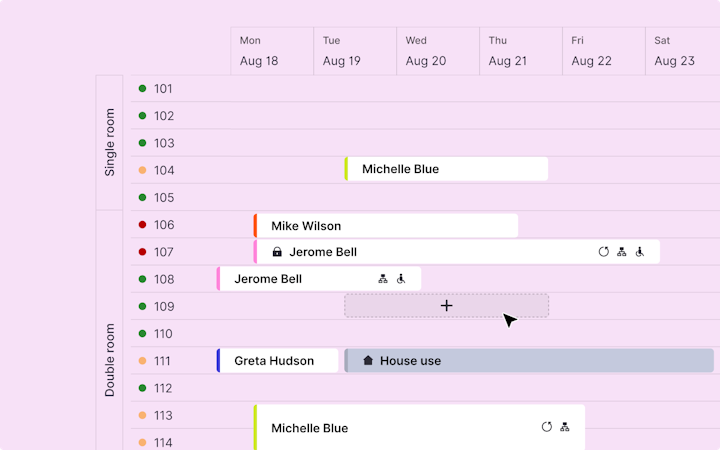Click the red status dot for room 106
Image resolution: width=720 pixels, height=450 pixels.
coord(143,225)
